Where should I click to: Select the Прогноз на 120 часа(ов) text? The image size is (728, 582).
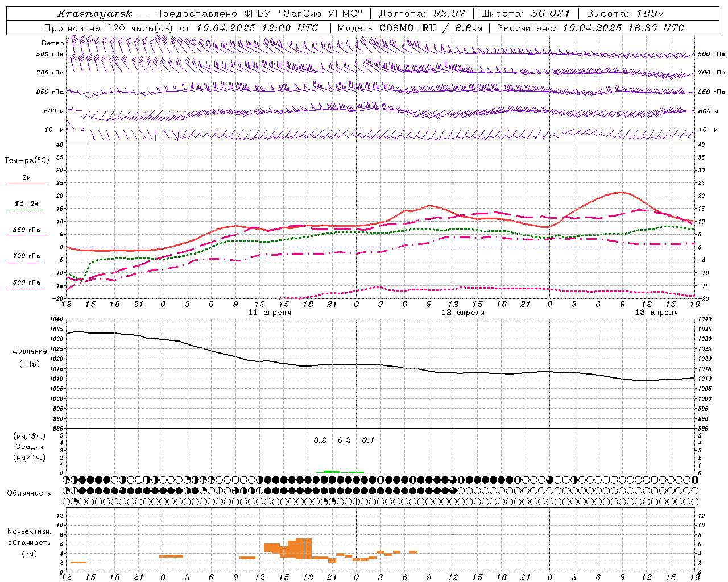pos(110,28)
